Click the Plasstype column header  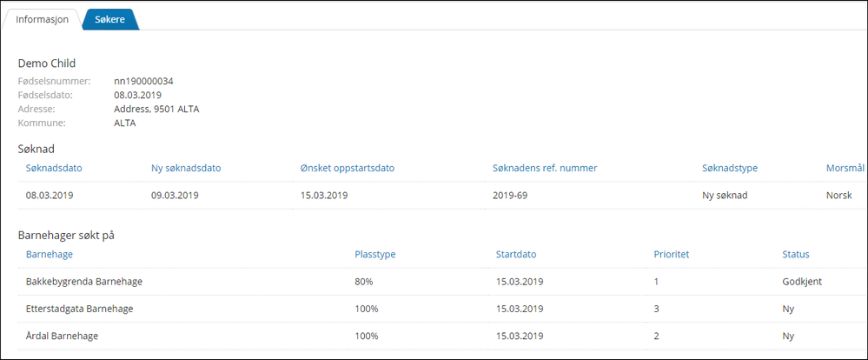(x=374, y=254)
